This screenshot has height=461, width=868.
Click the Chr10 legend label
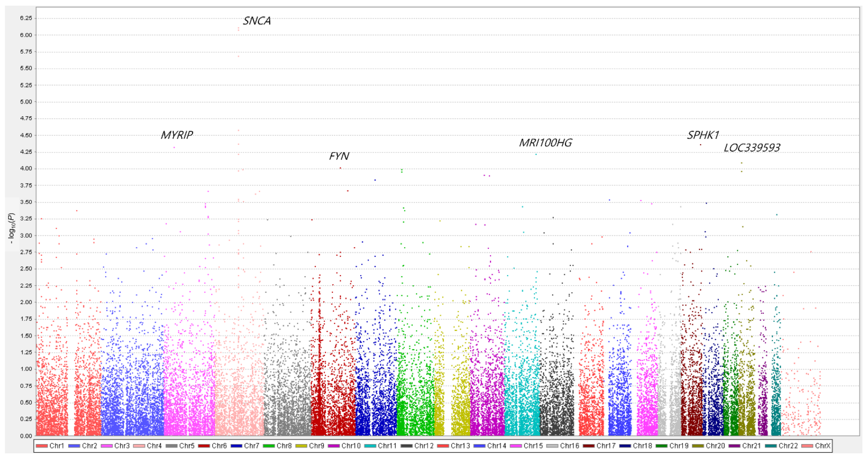351,446
